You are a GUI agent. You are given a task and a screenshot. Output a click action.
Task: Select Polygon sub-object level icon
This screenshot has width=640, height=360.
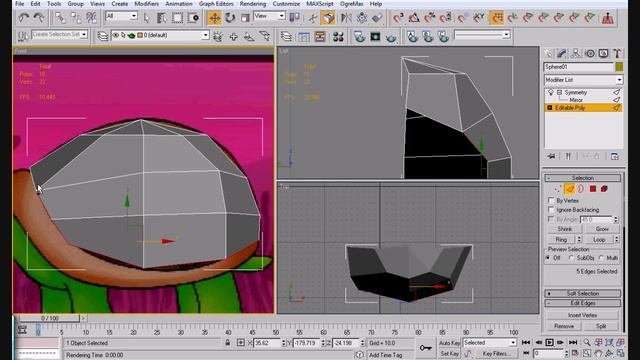click(593, 189)
